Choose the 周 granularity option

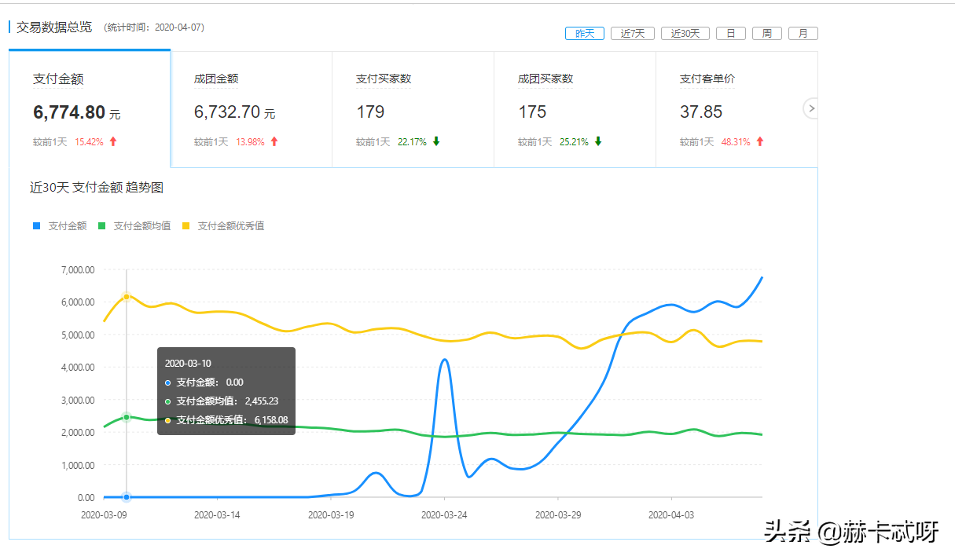tap(767, 34)
